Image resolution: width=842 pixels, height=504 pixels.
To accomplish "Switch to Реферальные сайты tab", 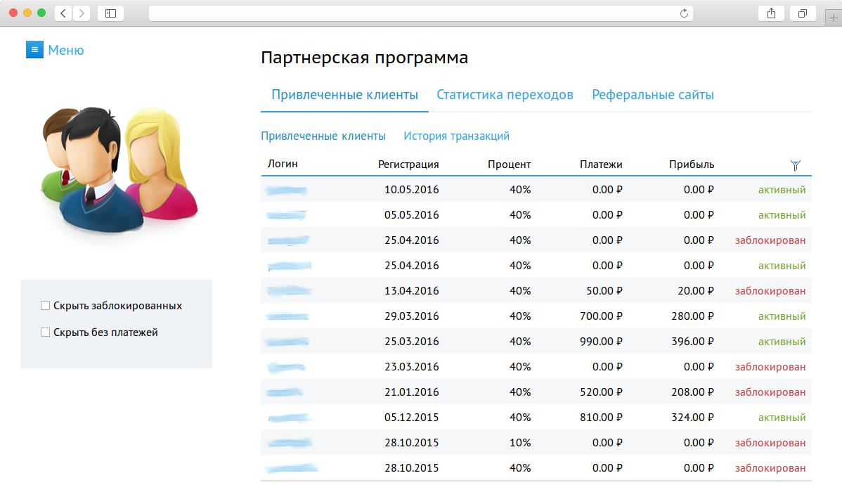I will (x=653, y=95).
